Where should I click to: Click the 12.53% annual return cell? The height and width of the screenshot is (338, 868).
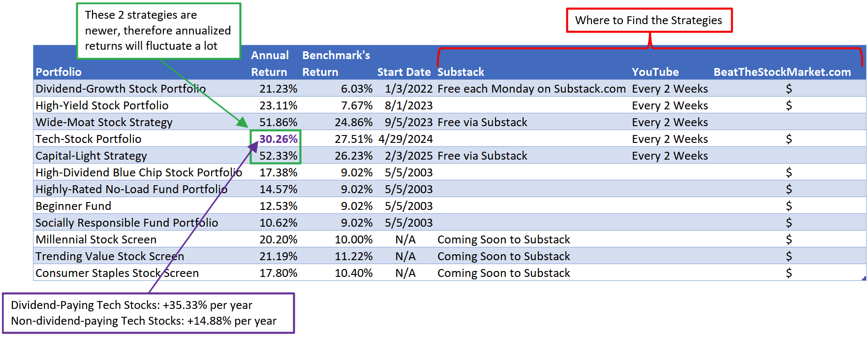pos(279,206)
